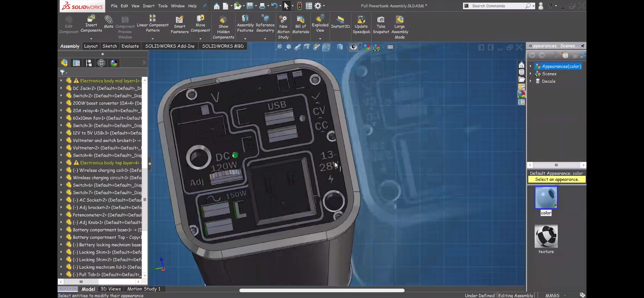Click the Smart Fasteners tool
The height and width of the screenshot is (298, 644).
click(179, 24)
